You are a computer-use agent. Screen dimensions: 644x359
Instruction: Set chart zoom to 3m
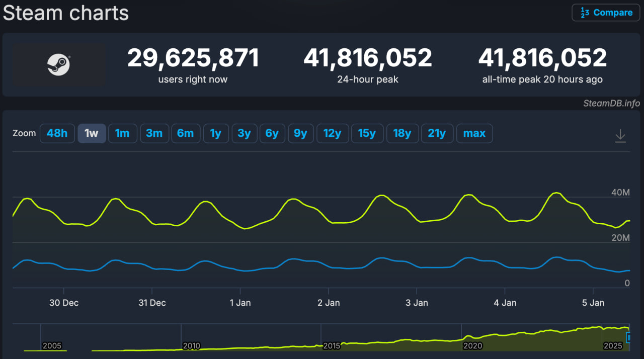[154, 133]
